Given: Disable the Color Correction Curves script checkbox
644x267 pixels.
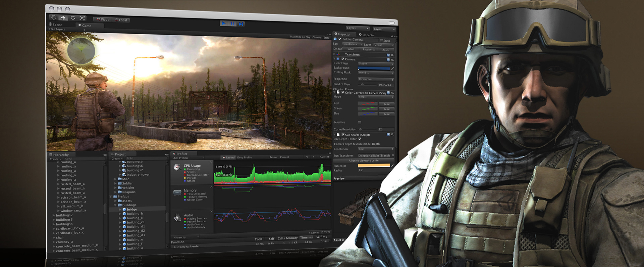Looking at the screenshot, I should [x=343, y=92].
